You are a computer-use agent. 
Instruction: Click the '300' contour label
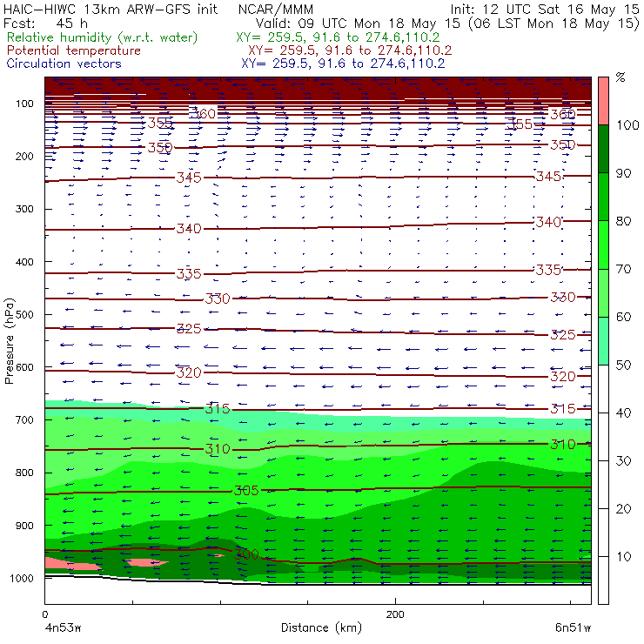point(246,555)
